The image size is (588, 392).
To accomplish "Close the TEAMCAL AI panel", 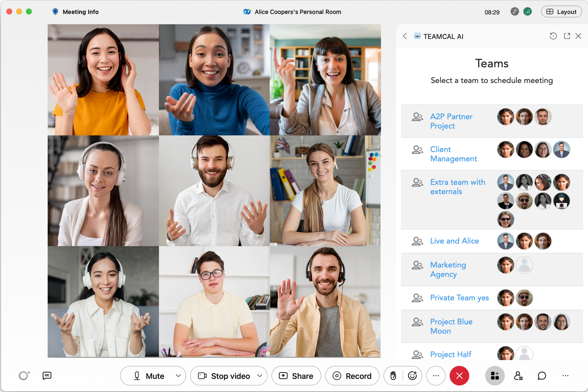I will (578, 36).
